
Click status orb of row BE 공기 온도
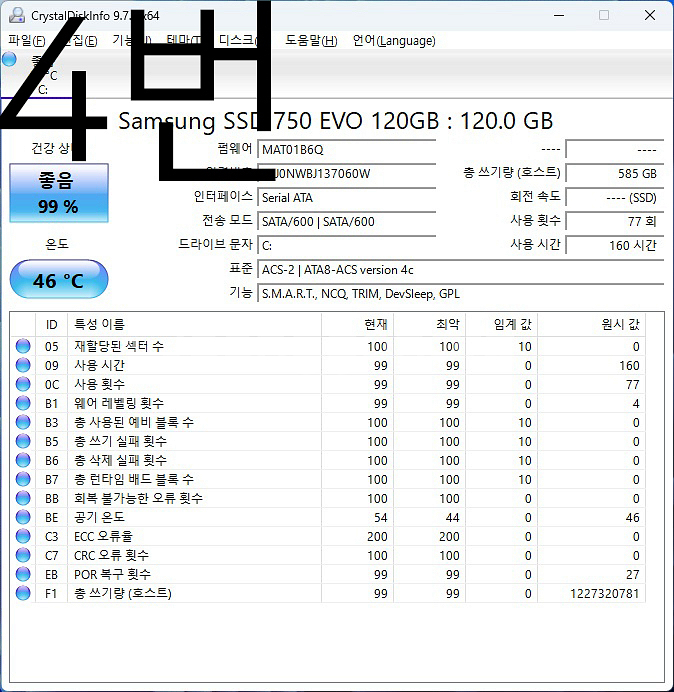tap(23, 517)
